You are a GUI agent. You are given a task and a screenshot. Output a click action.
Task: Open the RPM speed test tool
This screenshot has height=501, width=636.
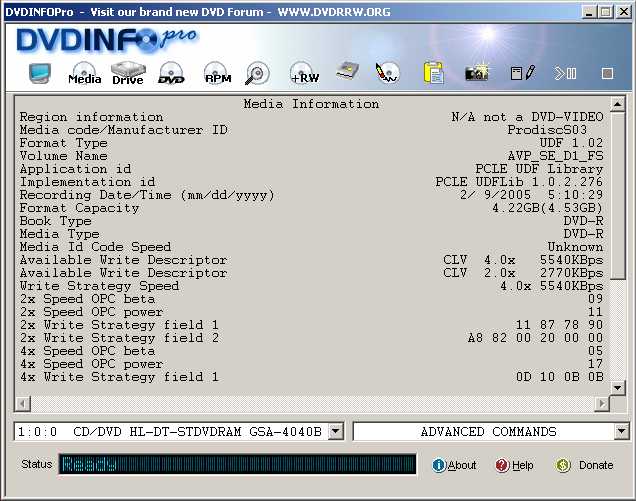click(217, 73)
